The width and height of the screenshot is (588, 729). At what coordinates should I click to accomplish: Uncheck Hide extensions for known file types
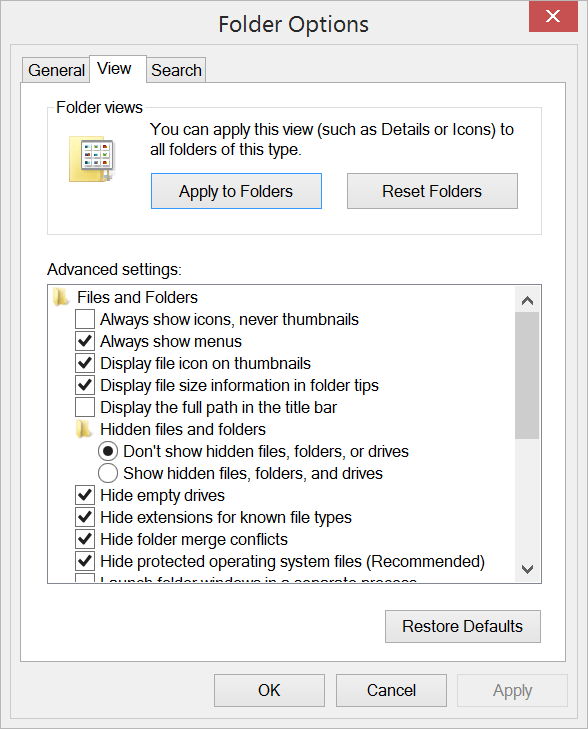[85, 517]
